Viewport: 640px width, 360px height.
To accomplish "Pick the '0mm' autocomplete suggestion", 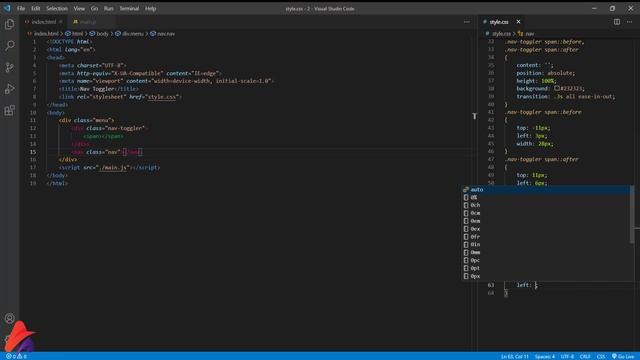I will click(x=546, y=253).
